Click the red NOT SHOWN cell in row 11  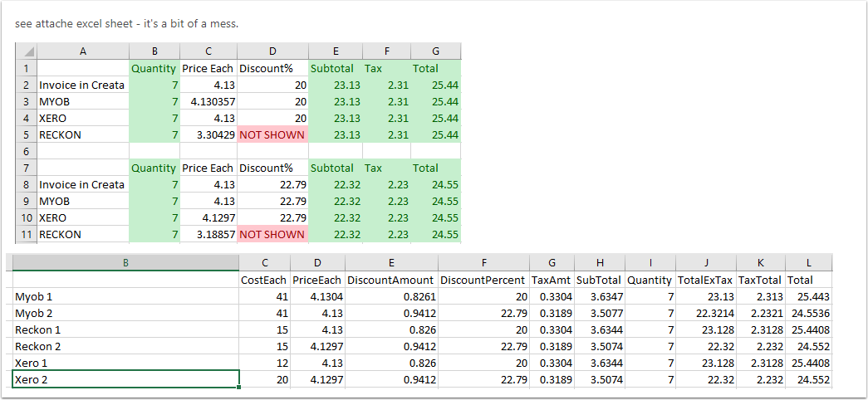coord(272,235)
